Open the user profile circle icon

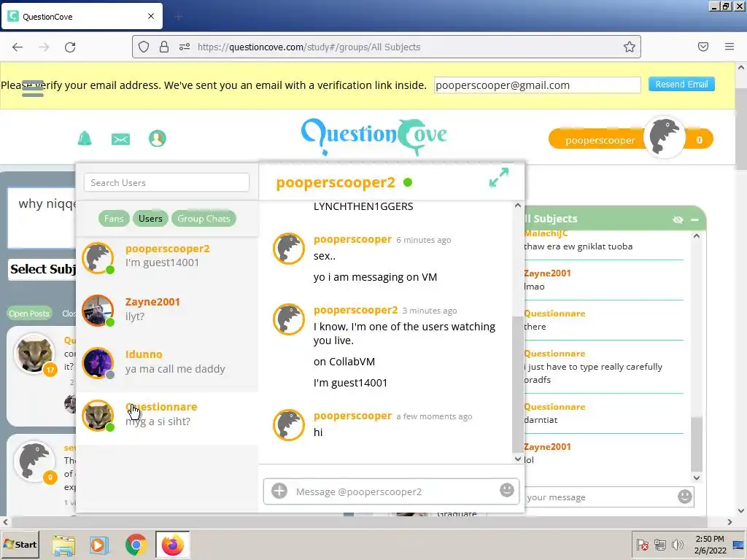tap(158, 139)
